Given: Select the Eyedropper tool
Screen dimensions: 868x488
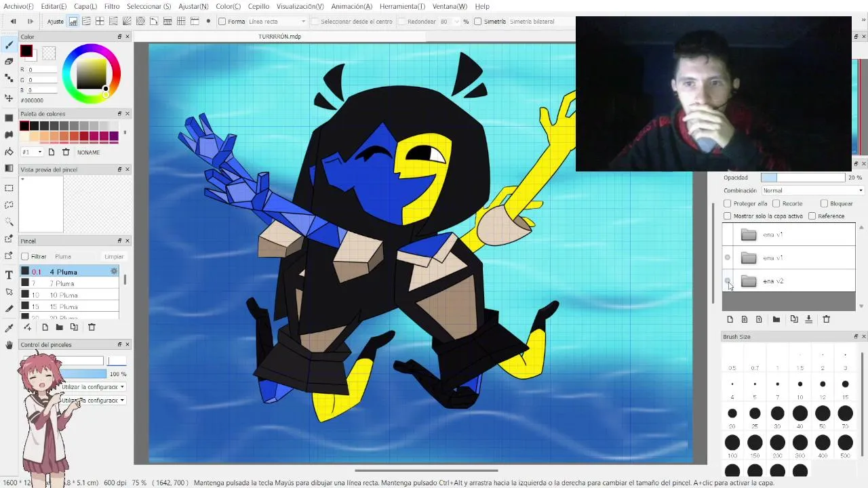Looking at the screenshot, I should click(9, 328).
